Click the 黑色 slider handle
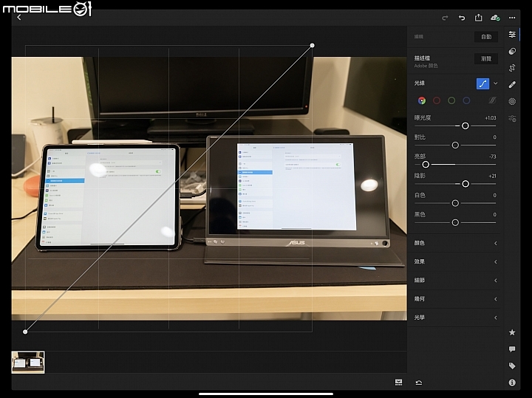The image size is (532, 398). click(455, 222)
